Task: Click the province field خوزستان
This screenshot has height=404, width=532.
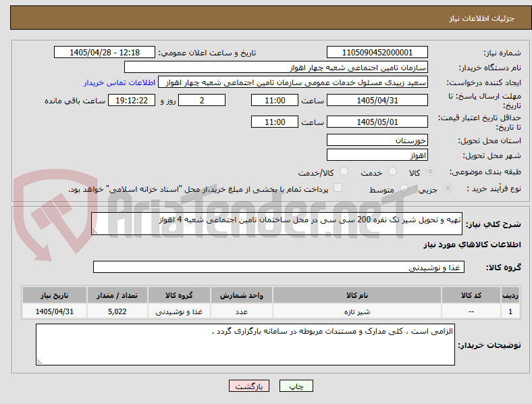Action: 377,140
